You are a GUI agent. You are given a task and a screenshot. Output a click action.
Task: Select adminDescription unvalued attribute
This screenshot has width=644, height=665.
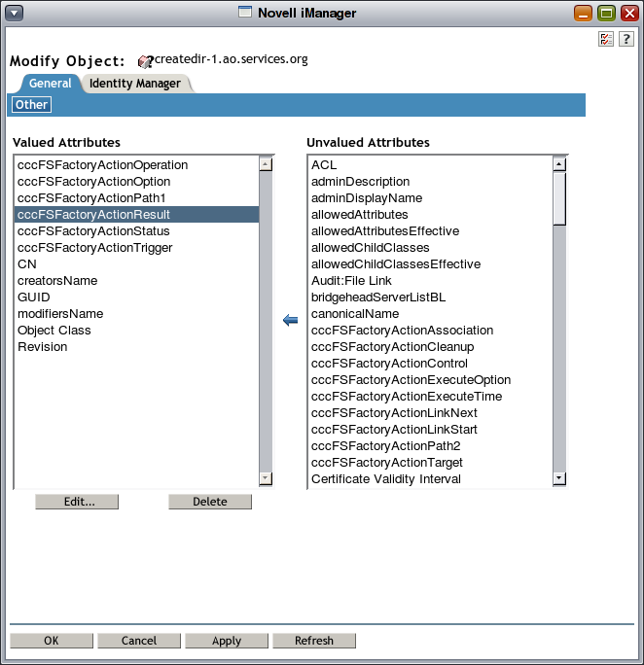[431, 182]
